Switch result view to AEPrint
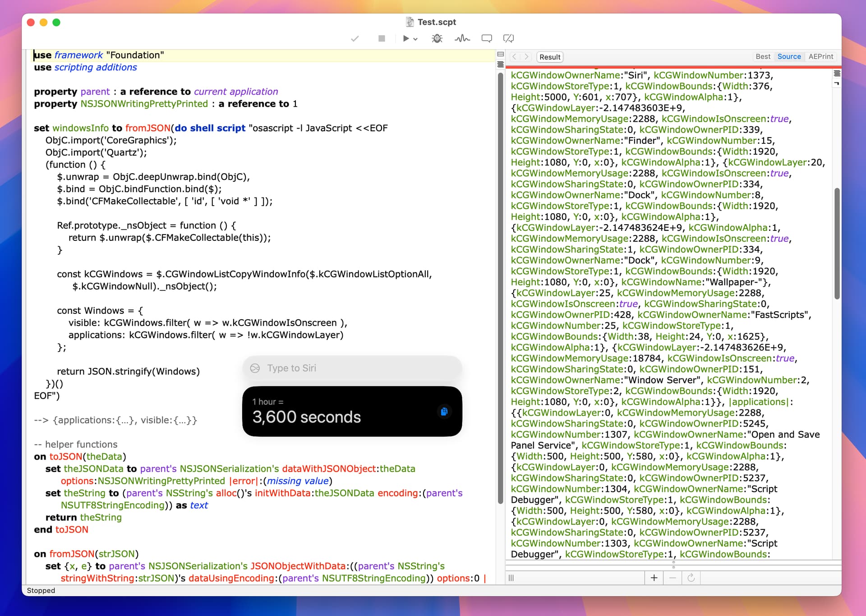This screenshot has height=616, width=866. coord(821,56)
